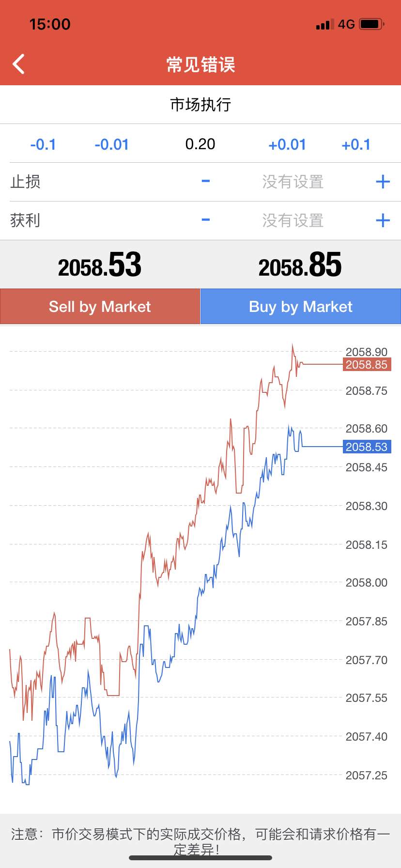The height and width of the screenshot is (868, 401).
Task: Decrease volume by 0.01
Action: [x=112, y=144]
